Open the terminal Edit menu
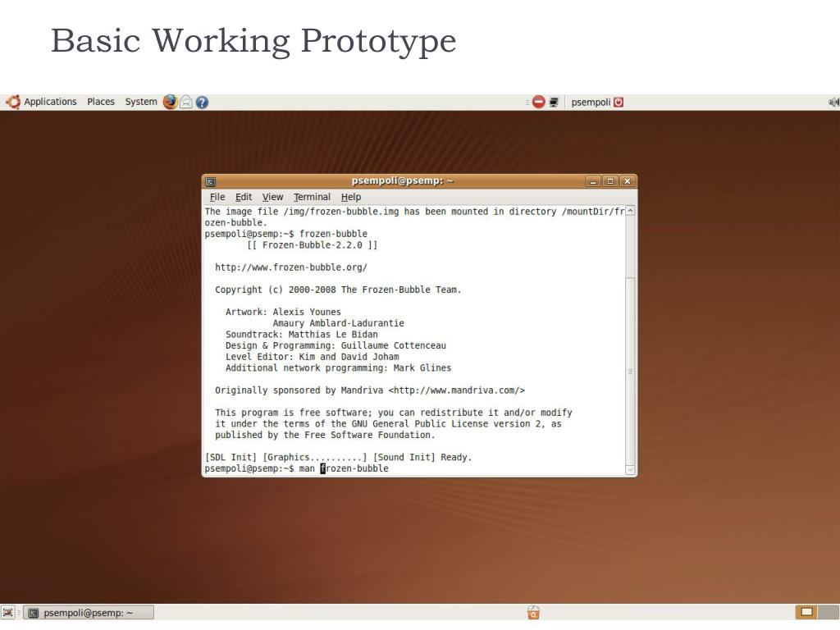The image size is (840, 630). click(x=243, y=197)
